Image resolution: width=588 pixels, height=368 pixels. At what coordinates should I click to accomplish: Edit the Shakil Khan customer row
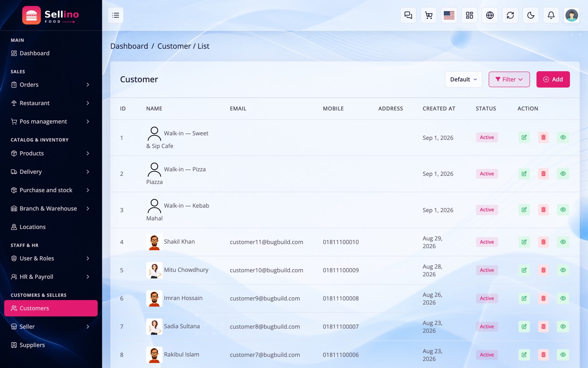[x=524, y=242]
